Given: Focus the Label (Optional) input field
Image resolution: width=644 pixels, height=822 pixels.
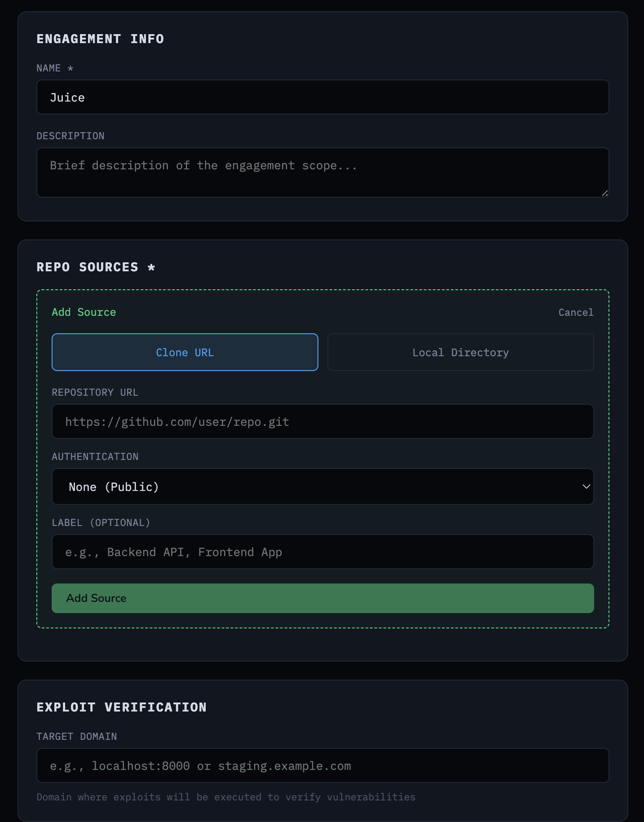Looking at the screenshot, I should [x=322, y=552].
